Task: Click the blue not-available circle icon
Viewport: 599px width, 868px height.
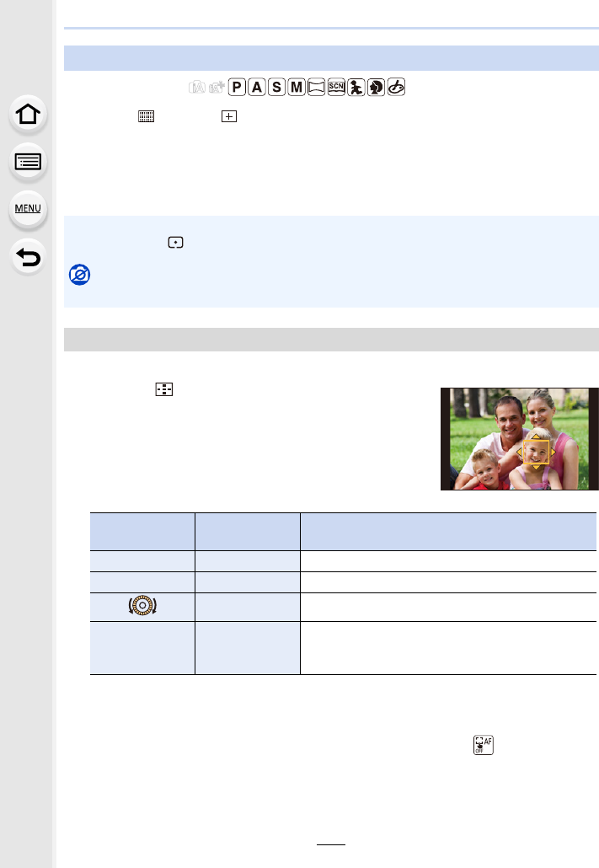Action: coord(83,276)
